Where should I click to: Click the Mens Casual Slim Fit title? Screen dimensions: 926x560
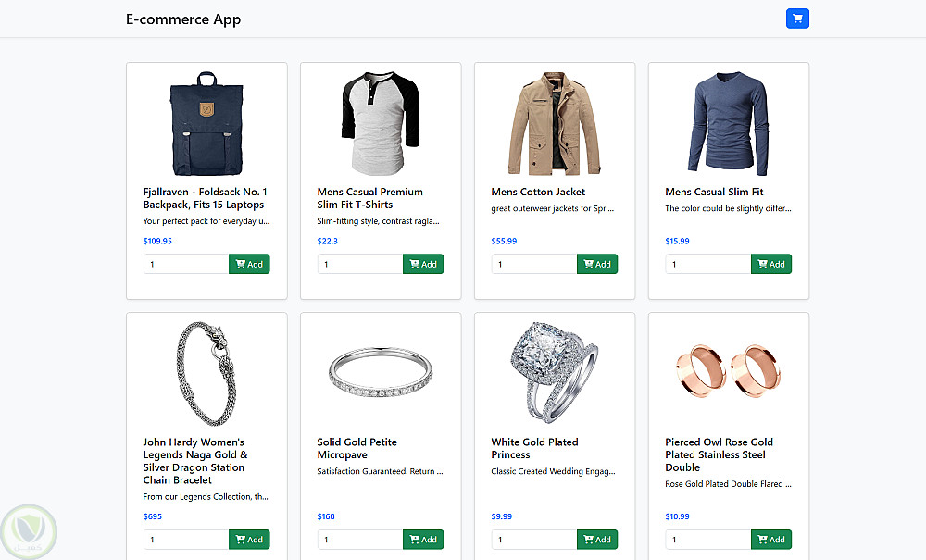714,192
